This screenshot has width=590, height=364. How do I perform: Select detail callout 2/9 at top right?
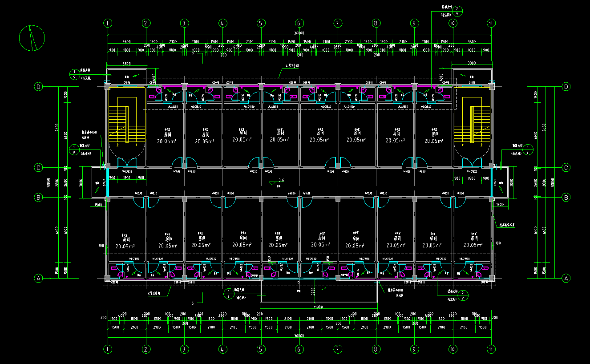[x=459, y=12]
